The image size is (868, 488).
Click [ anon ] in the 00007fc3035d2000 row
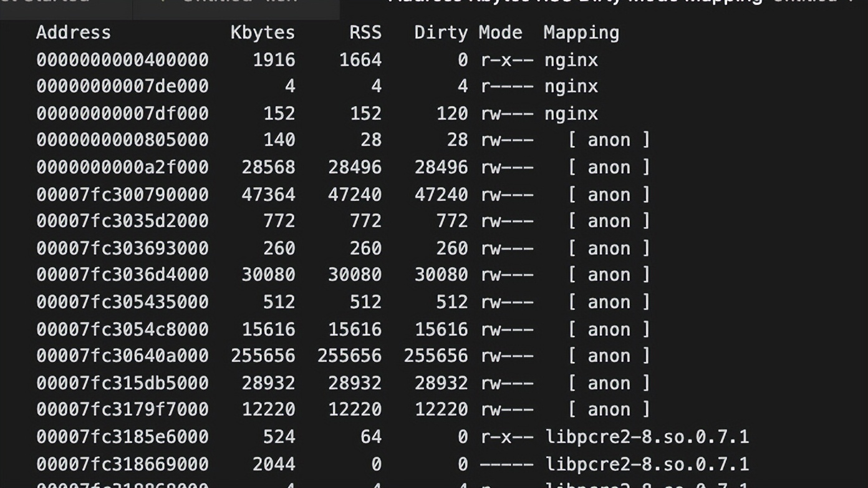point(609,221)
